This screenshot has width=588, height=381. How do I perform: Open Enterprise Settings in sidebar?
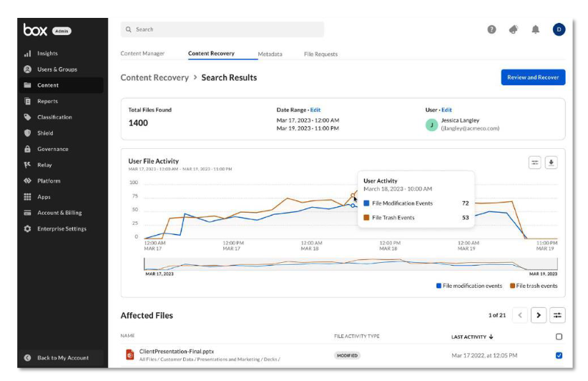coord(62,229)
